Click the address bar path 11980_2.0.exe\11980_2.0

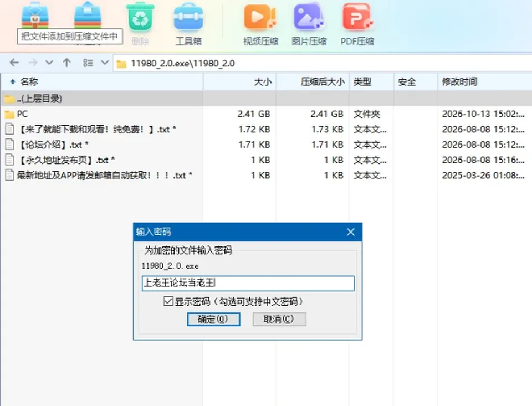click(x=183, y=64)
